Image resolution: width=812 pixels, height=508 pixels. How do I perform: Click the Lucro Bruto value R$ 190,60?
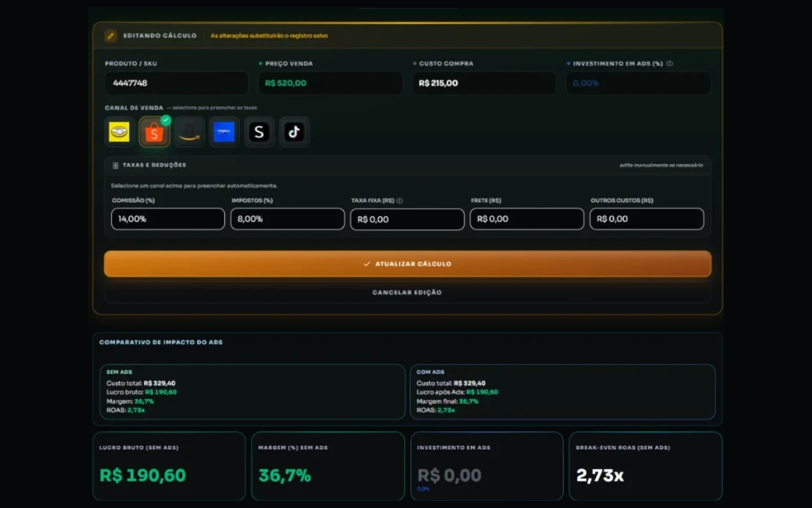(143, 475)
